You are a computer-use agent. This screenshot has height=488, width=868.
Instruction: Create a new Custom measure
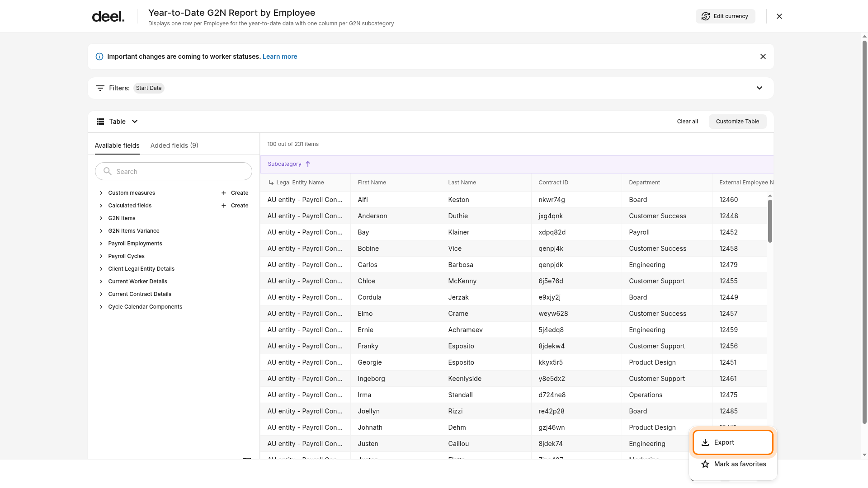(235, 193)
